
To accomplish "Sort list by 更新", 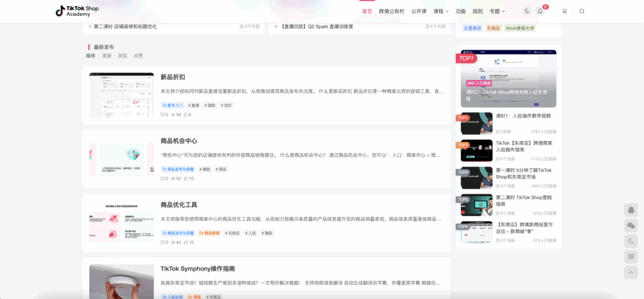I will (x=107, y=56).
